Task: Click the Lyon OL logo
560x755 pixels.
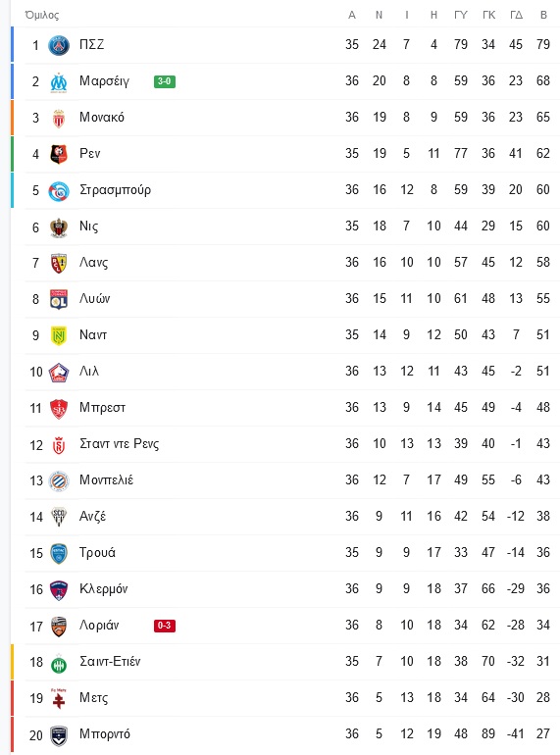Action: coord(59,299)
